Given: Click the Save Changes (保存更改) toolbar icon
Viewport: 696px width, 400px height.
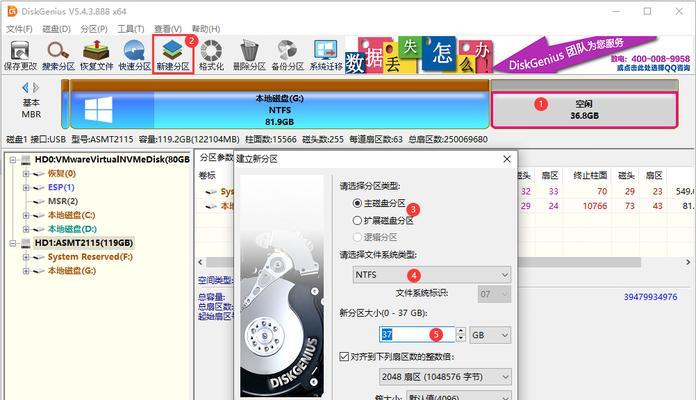Looking at the screenshot, I should point(20,55).
